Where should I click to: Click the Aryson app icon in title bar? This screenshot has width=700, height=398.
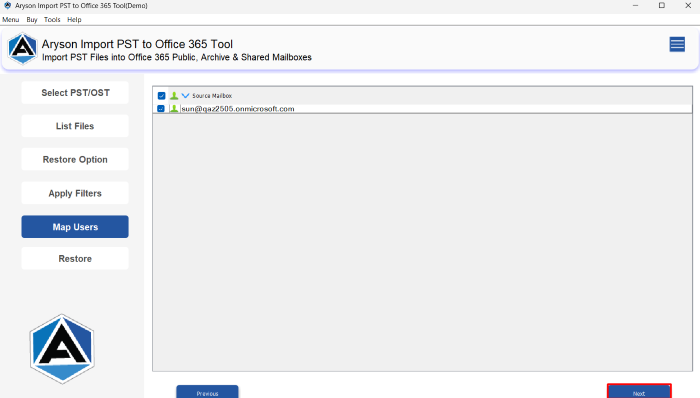pyautogui.click(x=7, y=5)
